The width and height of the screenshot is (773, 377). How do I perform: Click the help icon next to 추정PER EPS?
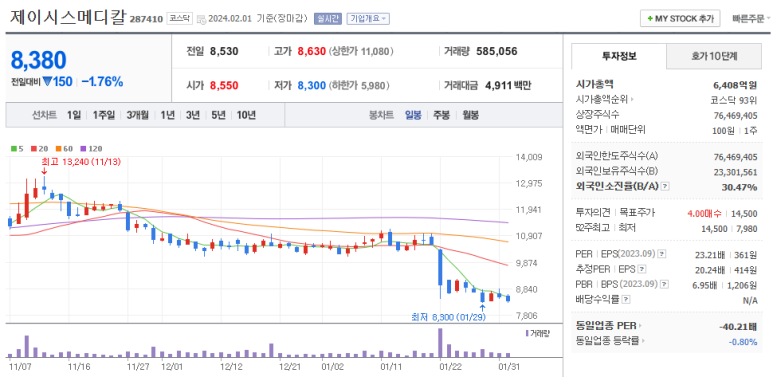641,270
